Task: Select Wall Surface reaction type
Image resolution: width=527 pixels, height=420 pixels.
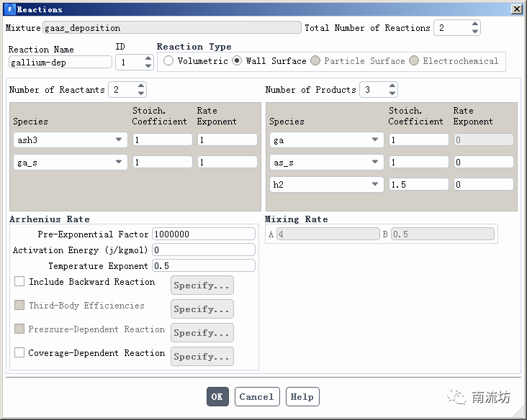Action: (237, 61)
